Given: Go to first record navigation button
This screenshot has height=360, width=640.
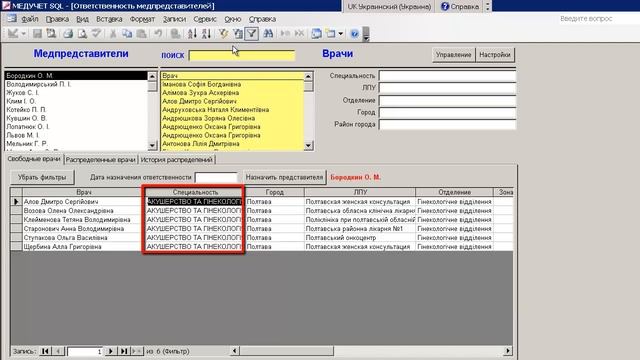Looking at the screenshot, I should coord(45,351).
